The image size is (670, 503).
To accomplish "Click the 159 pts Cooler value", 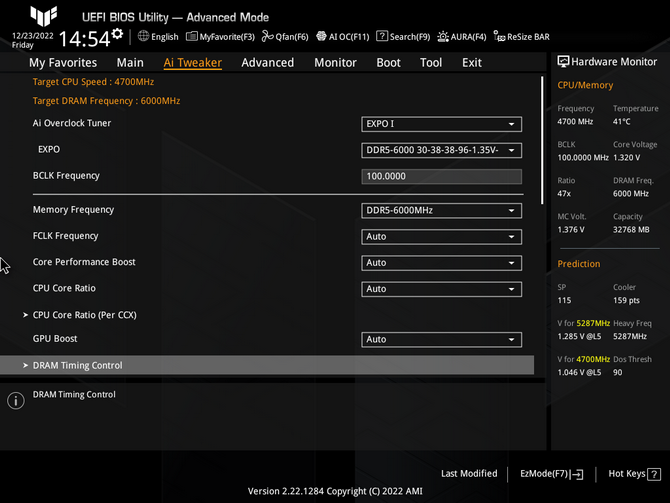I will click(x=626, y=300).
